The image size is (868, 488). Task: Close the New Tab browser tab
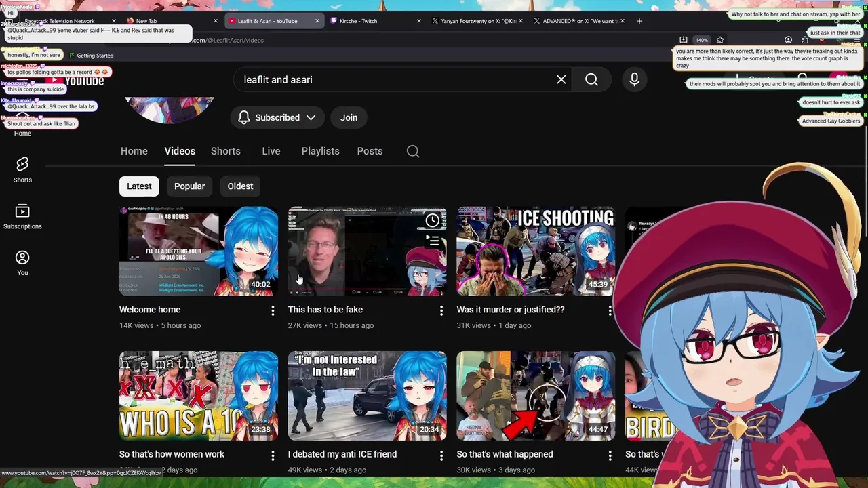point(216,21)
